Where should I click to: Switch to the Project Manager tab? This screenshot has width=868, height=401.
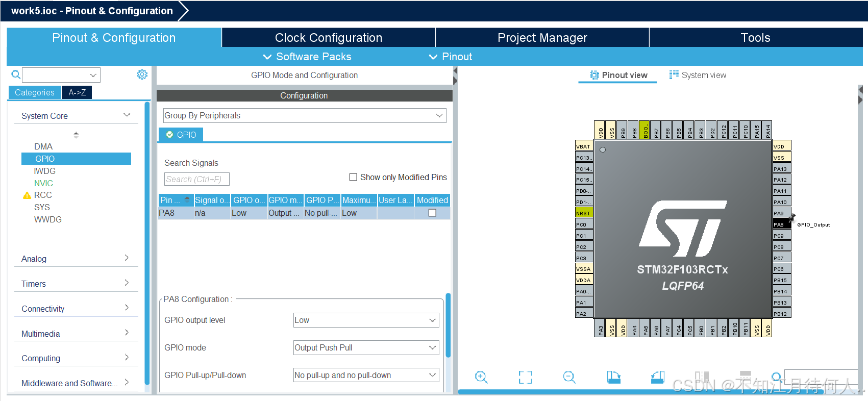coord(542,38)
